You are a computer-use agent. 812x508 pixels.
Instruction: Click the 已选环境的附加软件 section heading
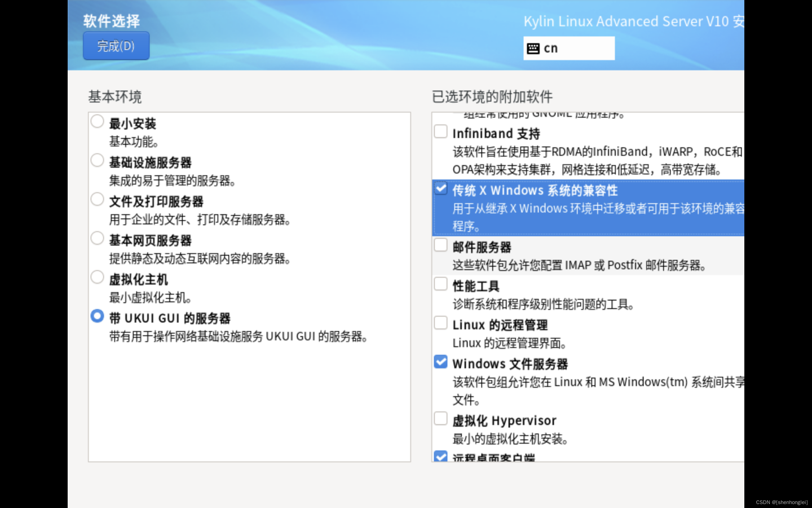pos(492,97)
